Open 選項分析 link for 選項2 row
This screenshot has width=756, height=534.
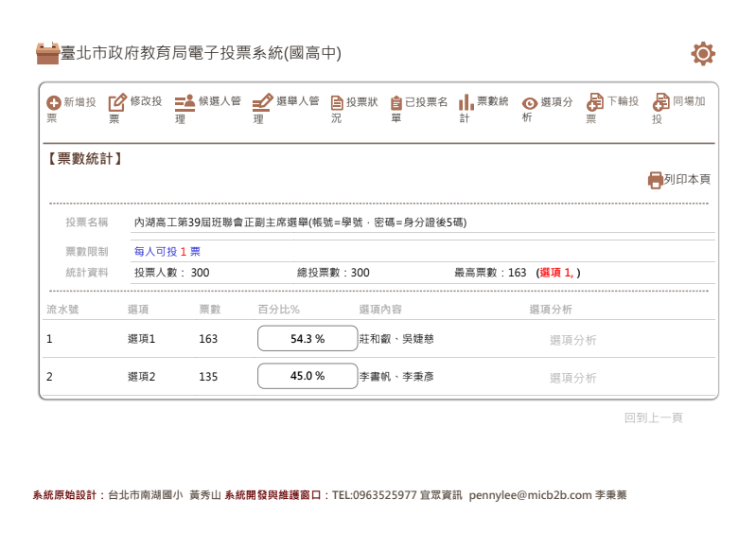572,378
